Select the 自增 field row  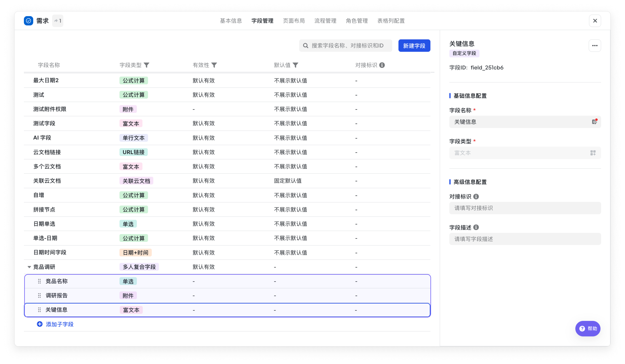(x=227, y=195)
